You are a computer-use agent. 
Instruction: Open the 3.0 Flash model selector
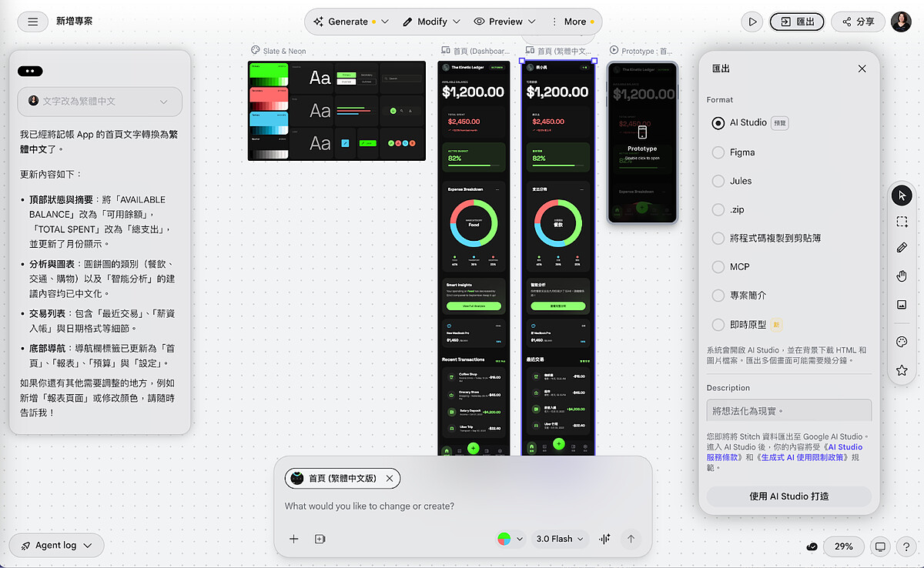(558, 539)
